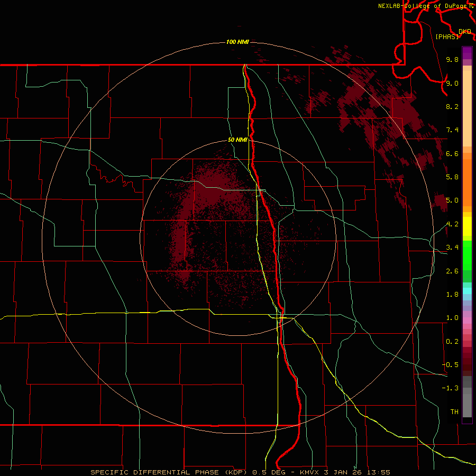Viewport: 476px width, 476px height.
Task: Click the 1.8 color scale value
Action: point(452,295)
